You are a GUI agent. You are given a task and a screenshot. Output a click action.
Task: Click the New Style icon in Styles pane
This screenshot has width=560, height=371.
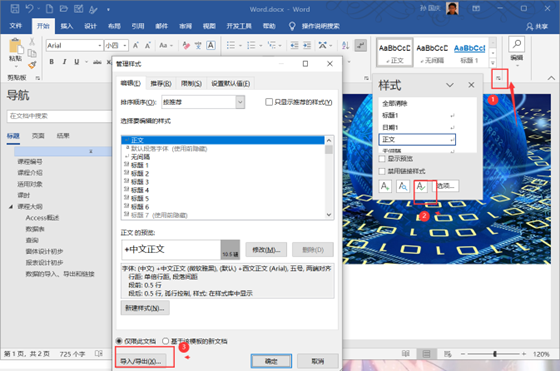385,186
